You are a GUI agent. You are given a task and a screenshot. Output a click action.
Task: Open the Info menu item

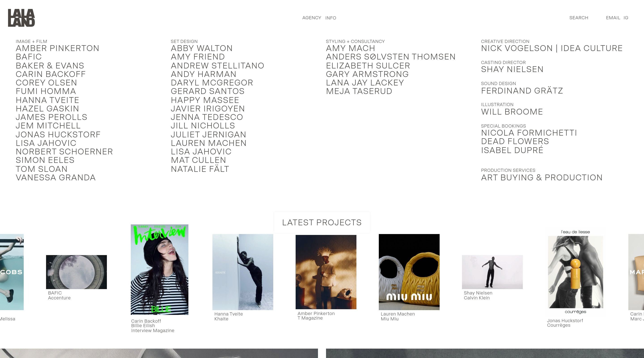coord(330,18)
